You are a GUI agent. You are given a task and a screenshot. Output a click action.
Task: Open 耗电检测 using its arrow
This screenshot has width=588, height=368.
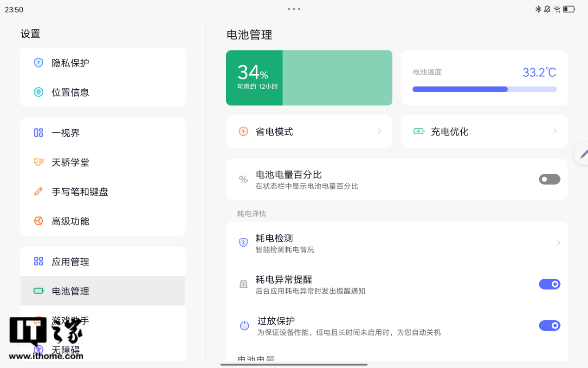point(558,243)
